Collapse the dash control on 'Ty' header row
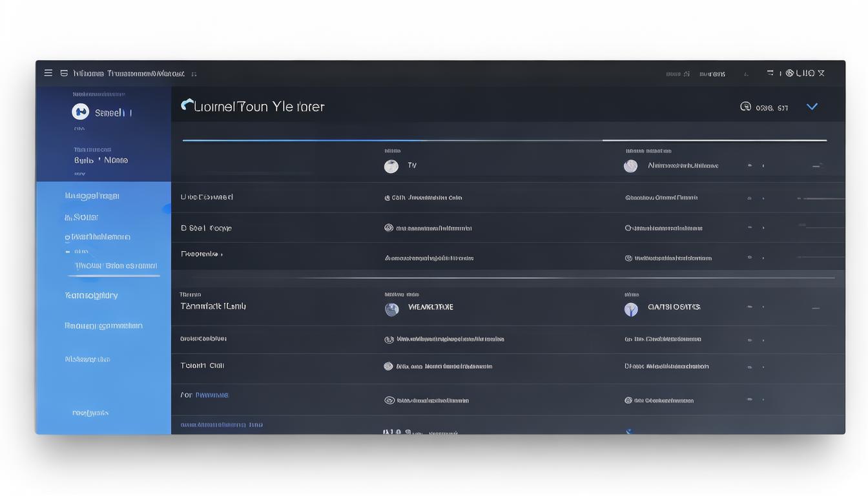Image resolution: width=868 pixels, height=496 pixels. pos(816,166)
